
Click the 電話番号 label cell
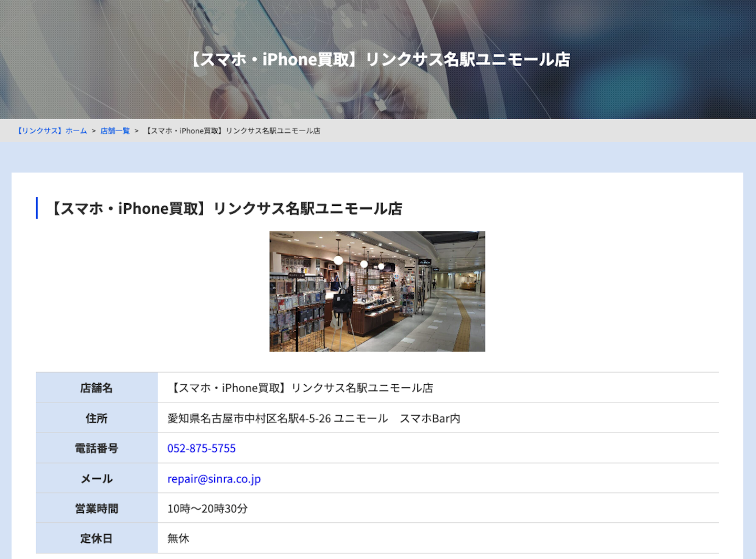[96, 448]
